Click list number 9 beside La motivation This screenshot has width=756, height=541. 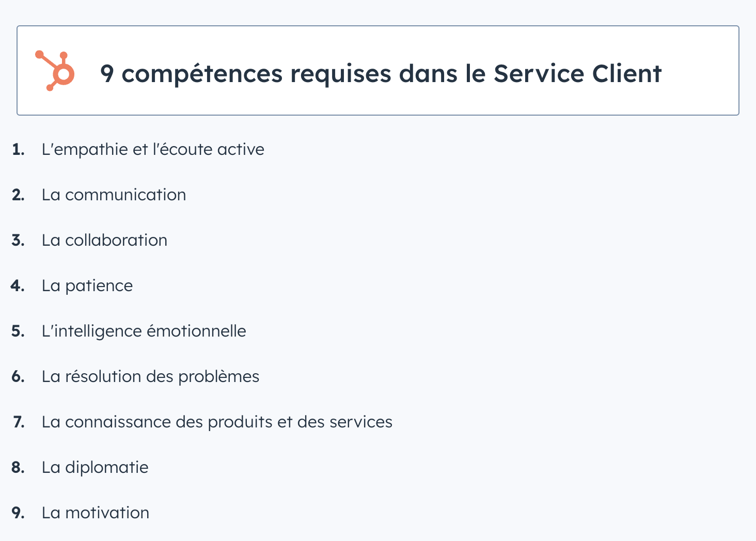pos(18,513)
